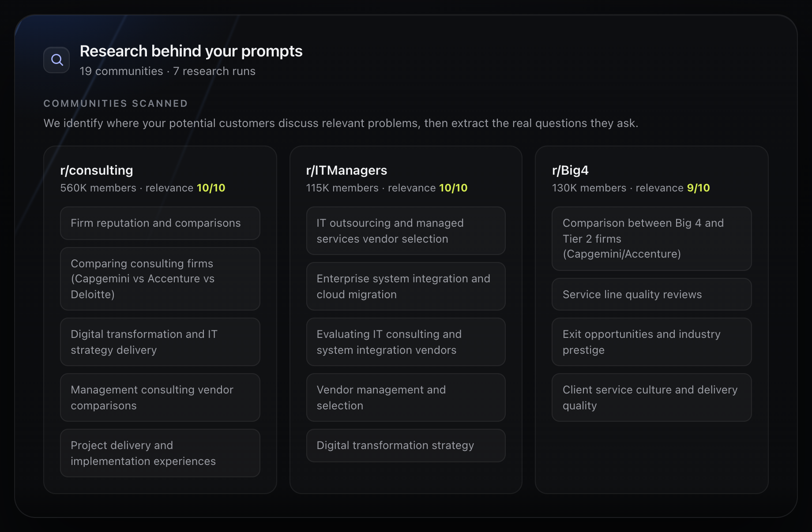Click the r/Big4 relevance 9/10 score
The image size is (812, 532).
click(698, 188)
